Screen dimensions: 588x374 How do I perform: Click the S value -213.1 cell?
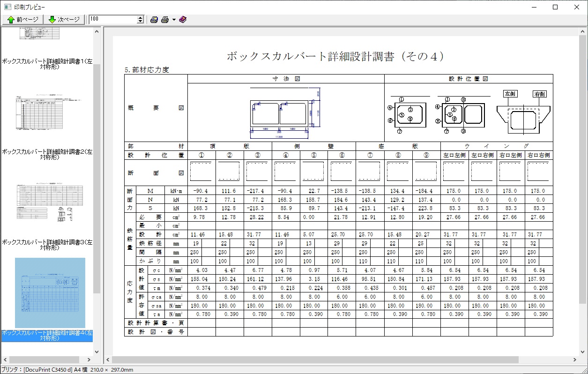370,208
